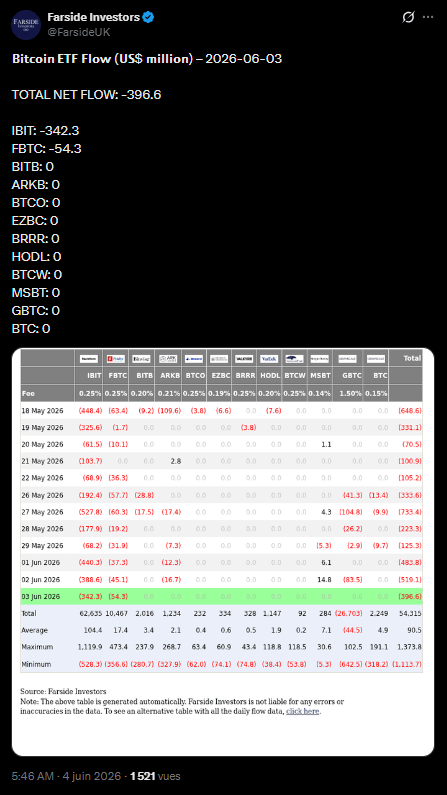Select the "BITB: 0" line
Viewport: 447px width, 795px height.
click(33, 167)
